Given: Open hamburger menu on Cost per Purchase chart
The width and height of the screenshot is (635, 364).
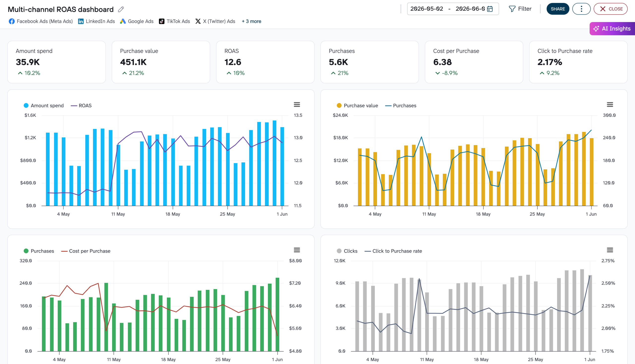Looking at the screenshot, I should [x=297, y=250].
